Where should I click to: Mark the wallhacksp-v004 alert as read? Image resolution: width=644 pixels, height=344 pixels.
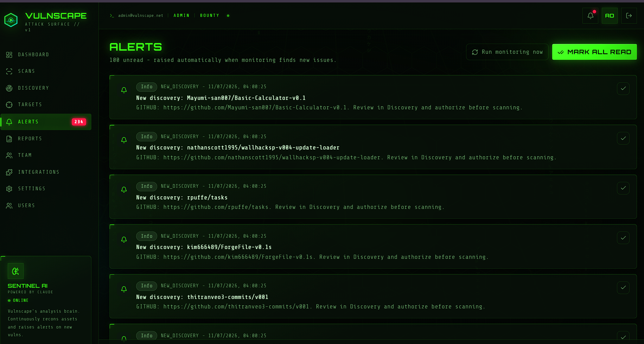click(623, 138)
